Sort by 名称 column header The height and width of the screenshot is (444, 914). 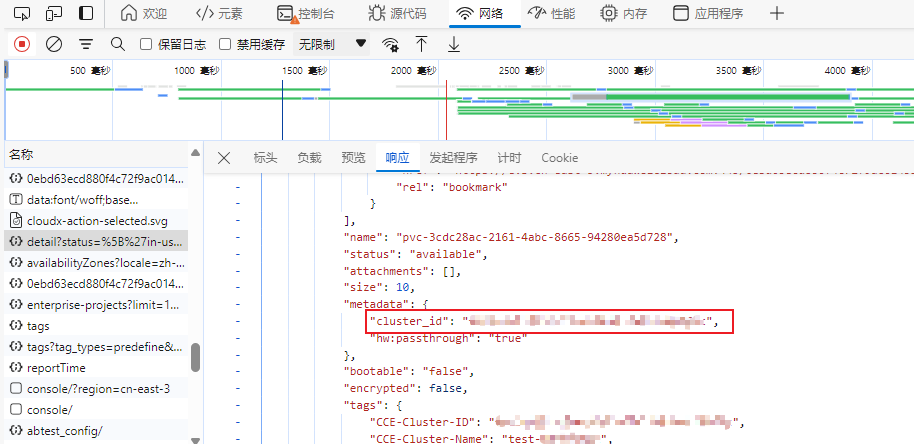(x=96, y=154)
